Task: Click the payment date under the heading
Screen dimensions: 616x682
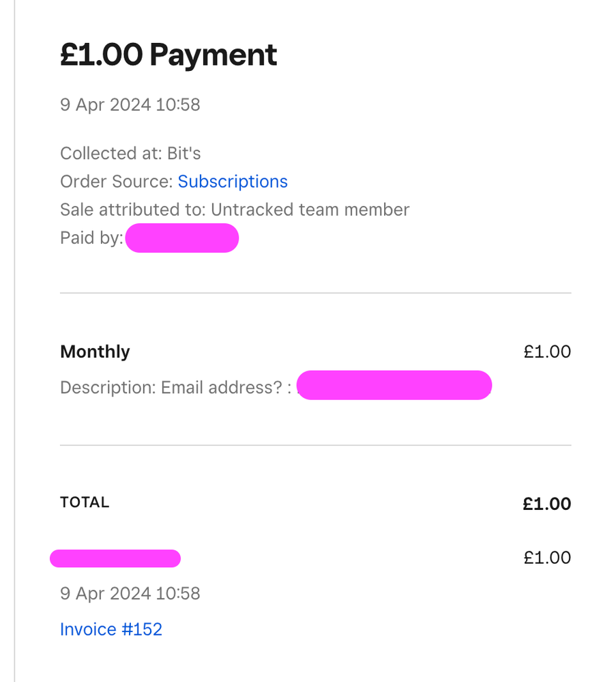Action: [130, 105]
